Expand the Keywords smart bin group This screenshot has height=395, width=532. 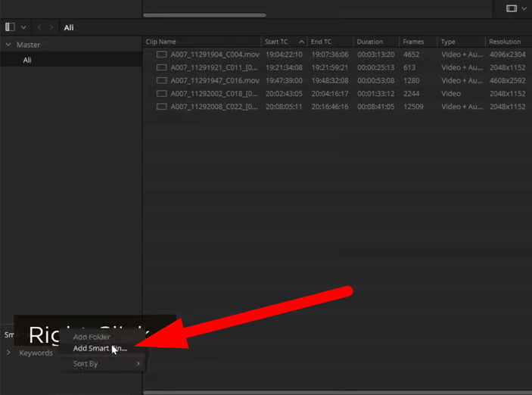[x=8, y=353]
